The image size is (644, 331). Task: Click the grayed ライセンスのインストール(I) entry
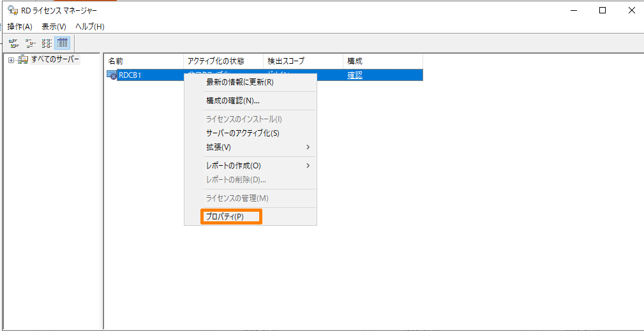coord(250,119)
